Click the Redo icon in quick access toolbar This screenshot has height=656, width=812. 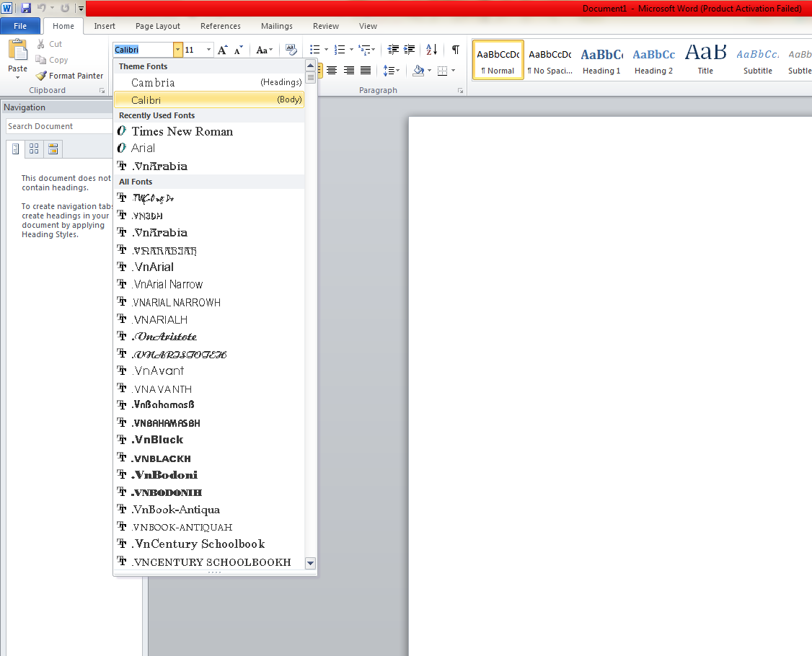pos(65,8)
